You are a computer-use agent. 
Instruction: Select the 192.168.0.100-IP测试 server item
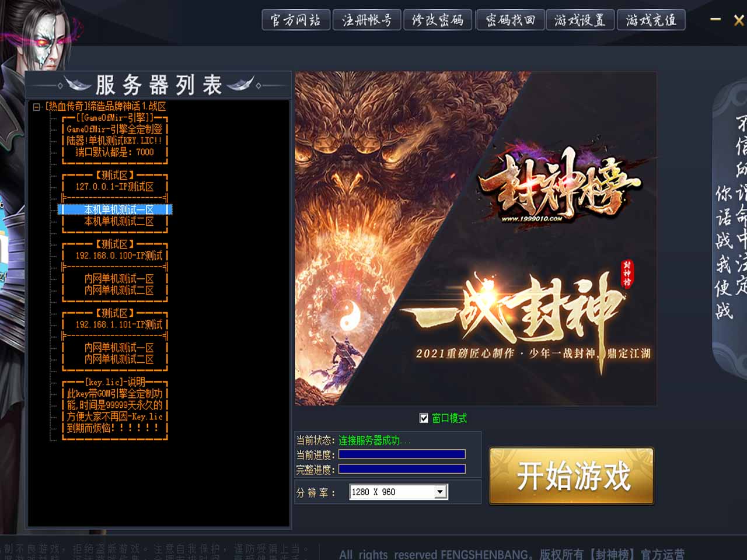pos(118,256)
